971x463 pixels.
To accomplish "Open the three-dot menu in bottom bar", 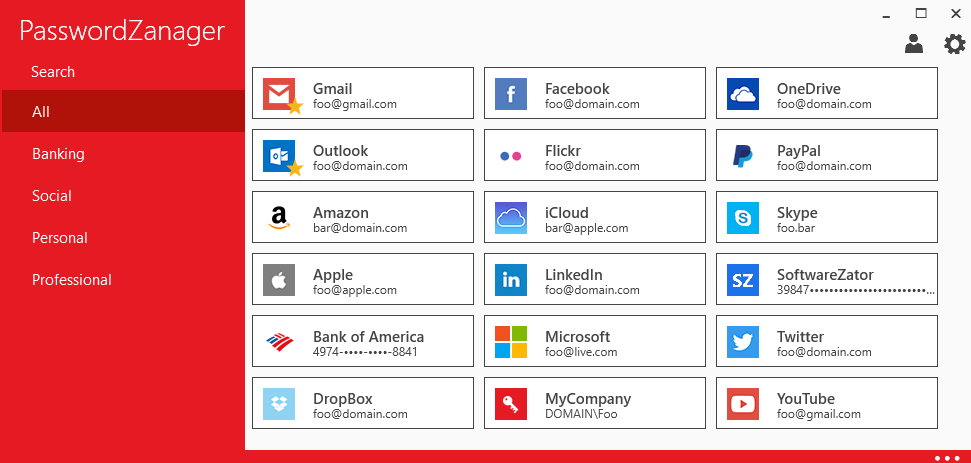I will tap(946, 458).
